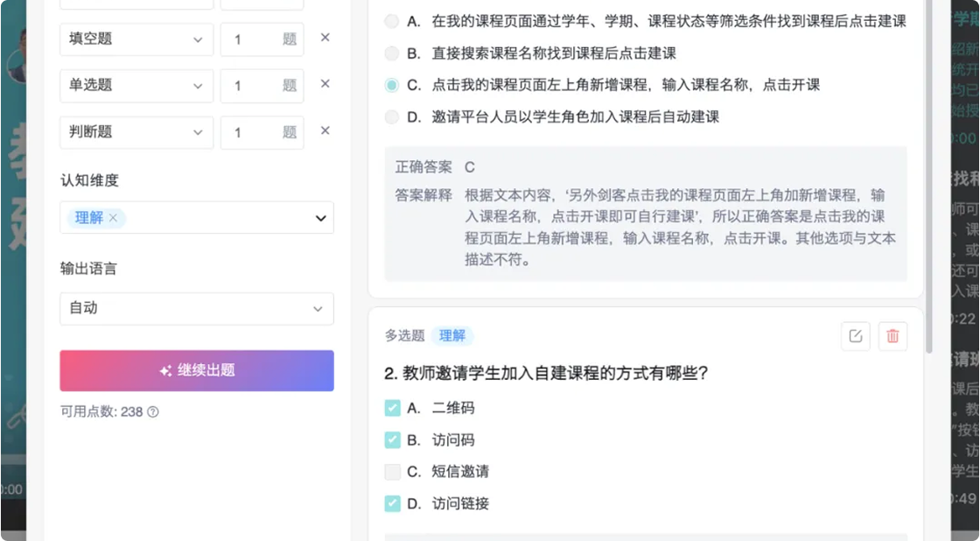
Task: Open the 单选题 question type dropdown
Action: coord(136,86)
